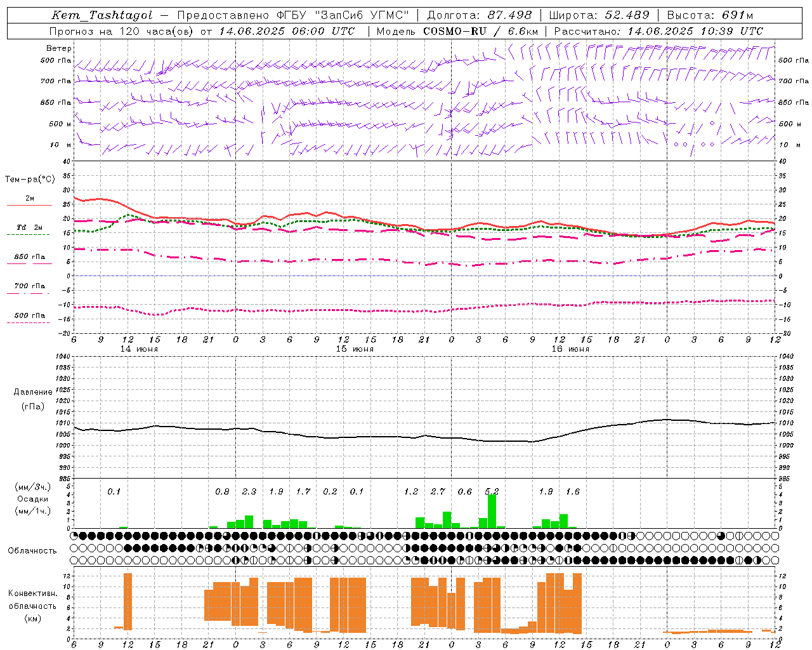812x650 pixels.
Task: Click the 14 июня date label
Action: (139, 349)
